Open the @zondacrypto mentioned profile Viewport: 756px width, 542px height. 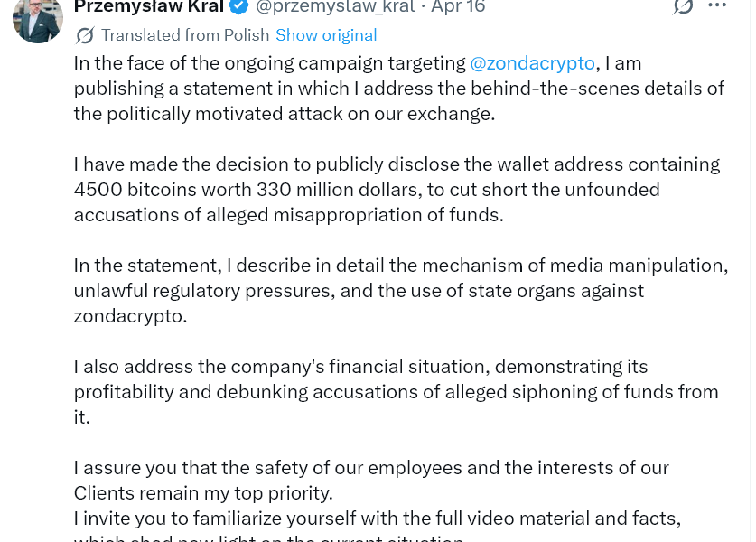532,62
